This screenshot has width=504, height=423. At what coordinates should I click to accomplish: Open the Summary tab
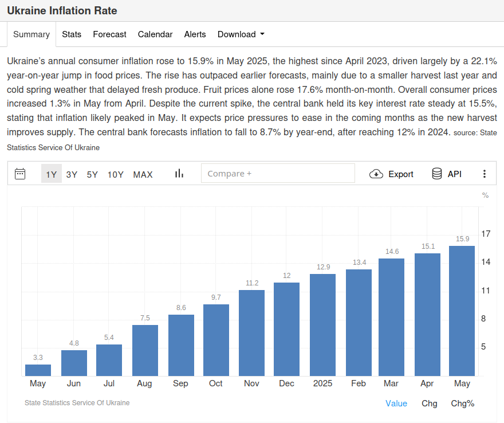point(31,34)
